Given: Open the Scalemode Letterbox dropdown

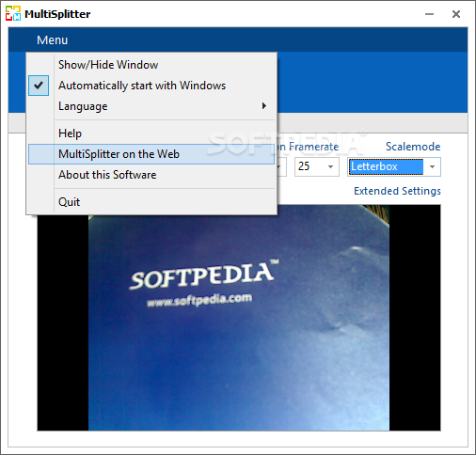Looking at the screenshot, I should (x=394, y=166).
